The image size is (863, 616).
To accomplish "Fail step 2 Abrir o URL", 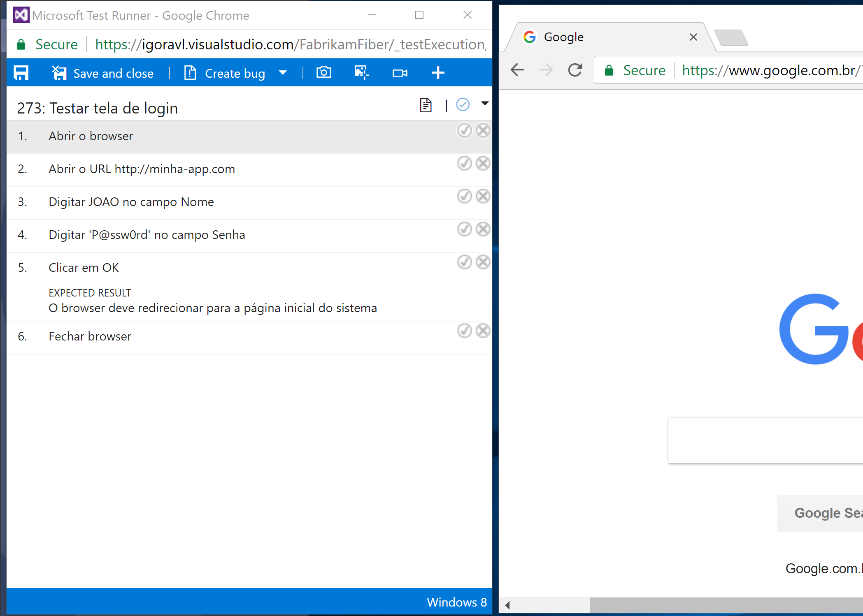I will tap(483, 163).
